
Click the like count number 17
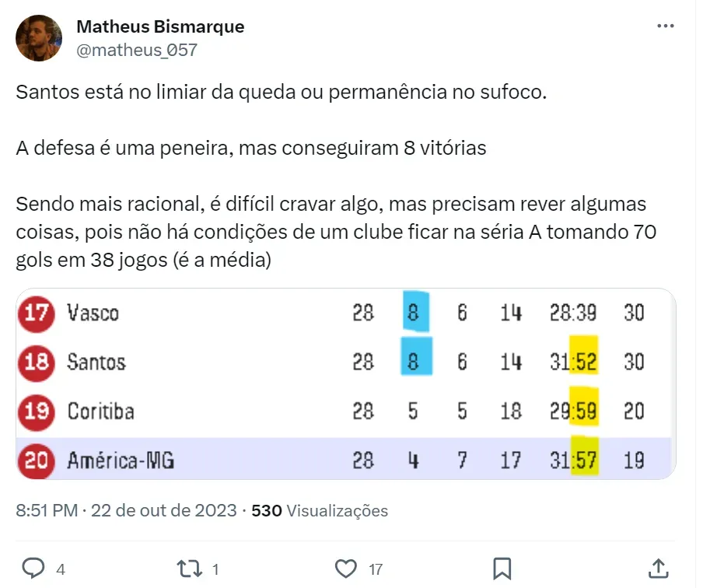[x=375, y=569]
